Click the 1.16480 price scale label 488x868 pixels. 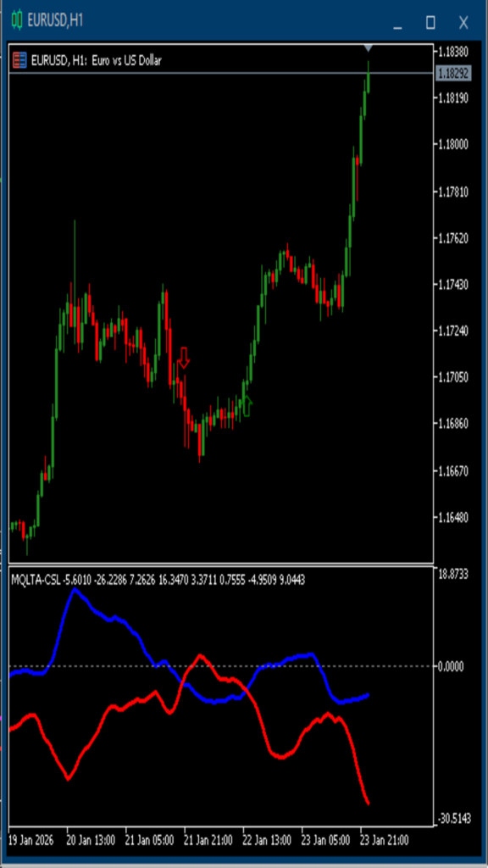click(453, 518)
